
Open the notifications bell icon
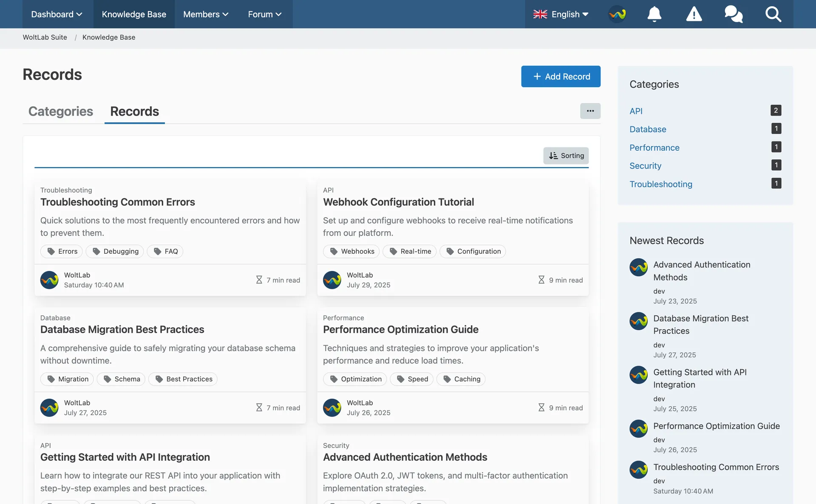[654, 14]
